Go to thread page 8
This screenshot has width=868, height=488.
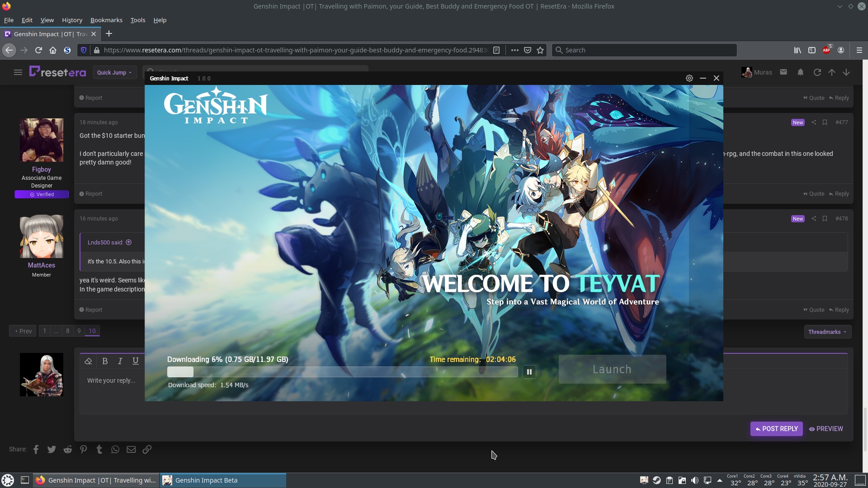tap(68, 331)
